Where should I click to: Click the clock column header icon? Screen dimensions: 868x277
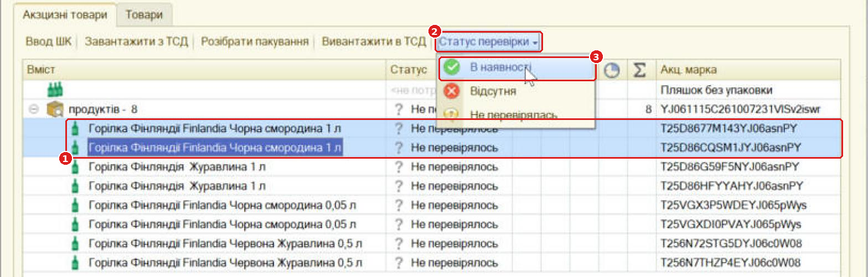coord(611,70)
